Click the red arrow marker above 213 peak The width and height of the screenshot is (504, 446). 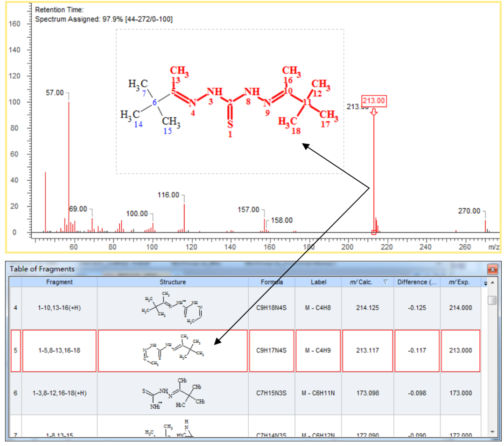point(373,111)
